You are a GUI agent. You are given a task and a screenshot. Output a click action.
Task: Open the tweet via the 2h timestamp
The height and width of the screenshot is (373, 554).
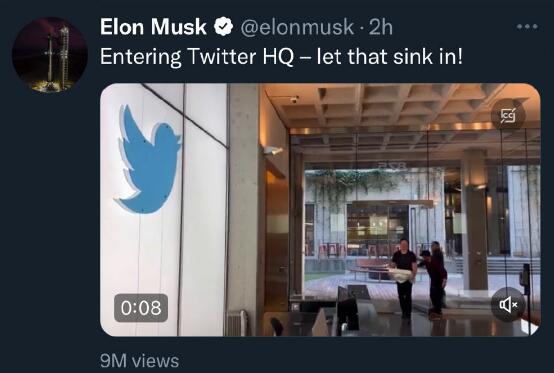coord(381,27)
